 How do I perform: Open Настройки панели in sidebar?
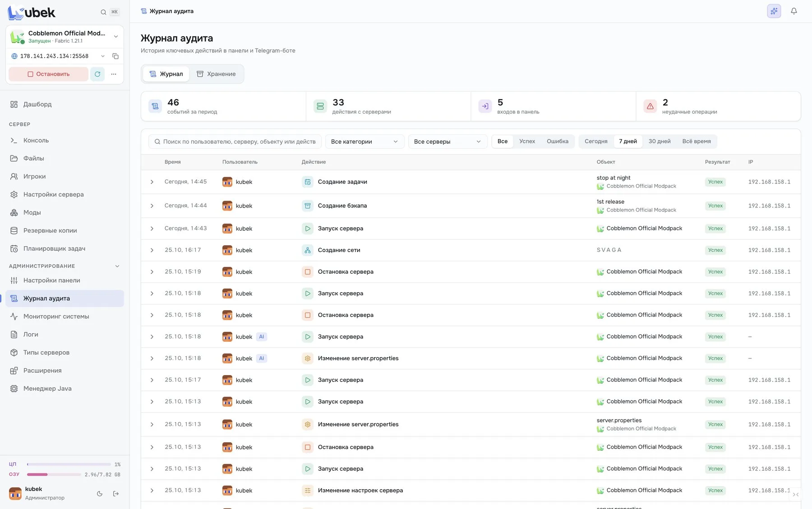coord(65,280)
